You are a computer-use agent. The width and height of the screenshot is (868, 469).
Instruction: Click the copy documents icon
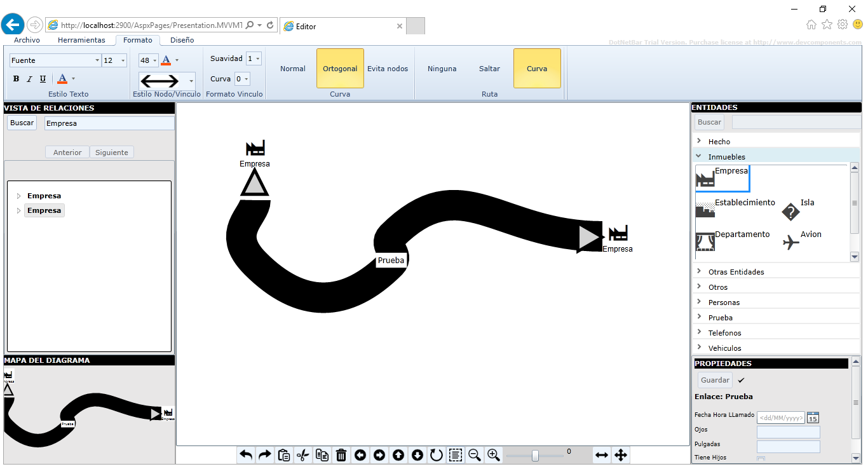(322, 455)
